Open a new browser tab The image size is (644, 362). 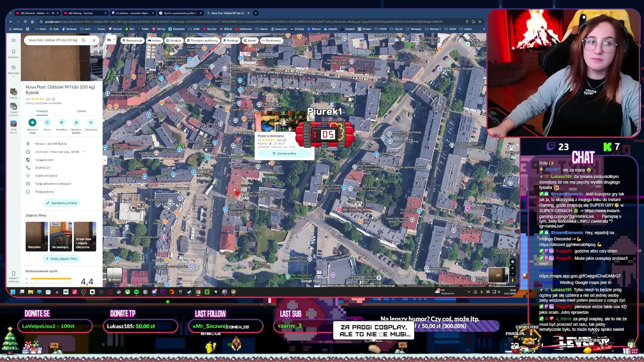[x=256, y=13]
